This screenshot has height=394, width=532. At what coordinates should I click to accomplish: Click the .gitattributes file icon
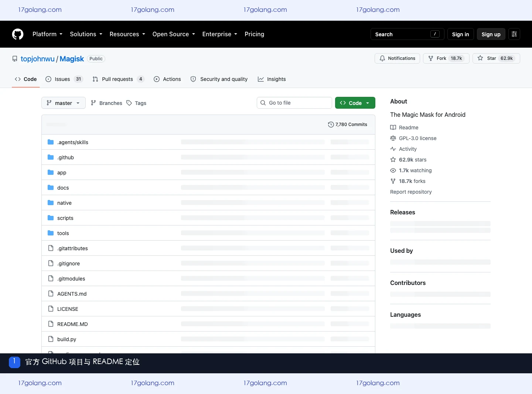pos(51,248)
